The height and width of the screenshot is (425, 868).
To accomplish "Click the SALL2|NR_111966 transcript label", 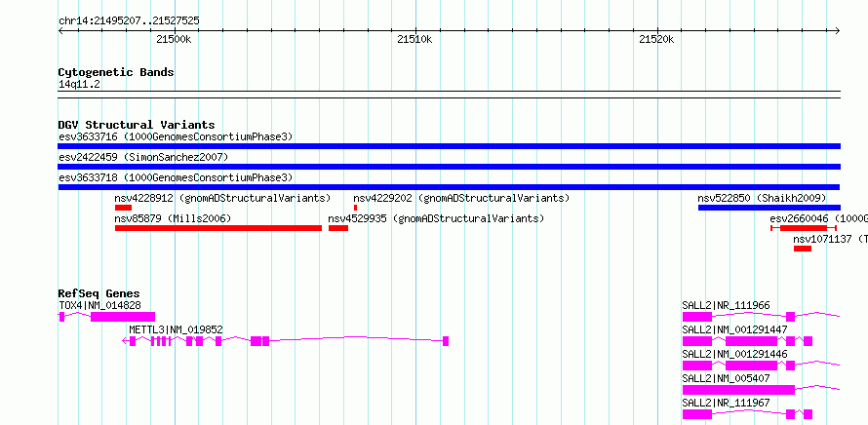I will tap(726, 305).
